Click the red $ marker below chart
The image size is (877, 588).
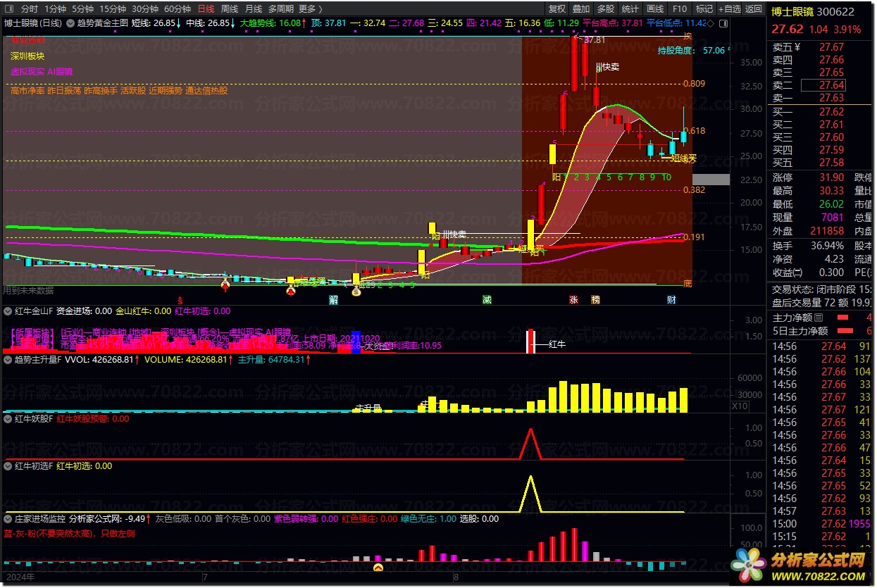tap(179, 300)
